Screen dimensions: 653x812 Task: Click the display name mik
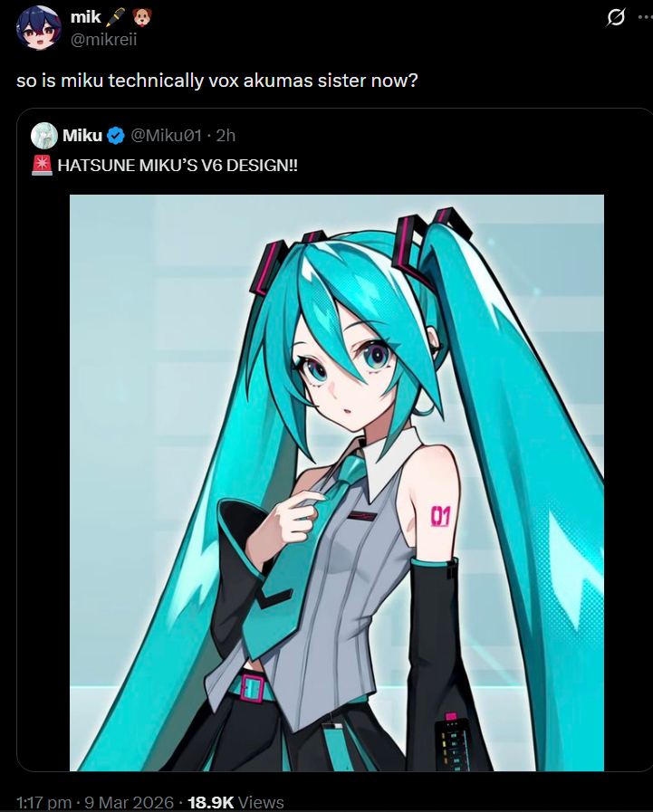coord(85,17)
